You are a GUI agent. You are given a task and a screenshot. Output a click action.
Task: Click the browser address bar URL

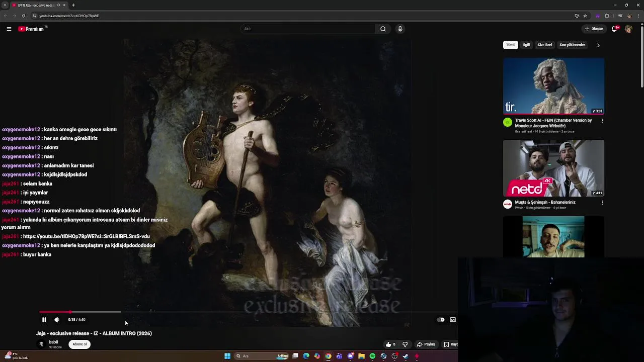pos(69,16)
